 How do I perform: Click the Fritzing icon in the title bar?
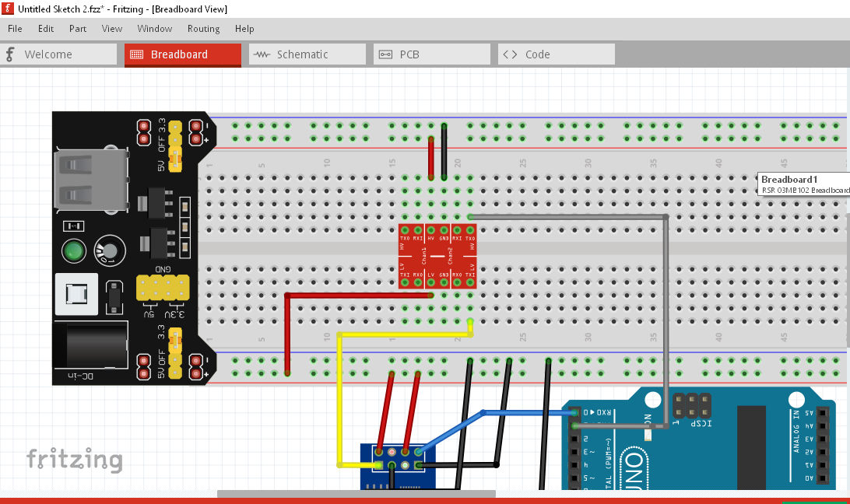[7, 8]
